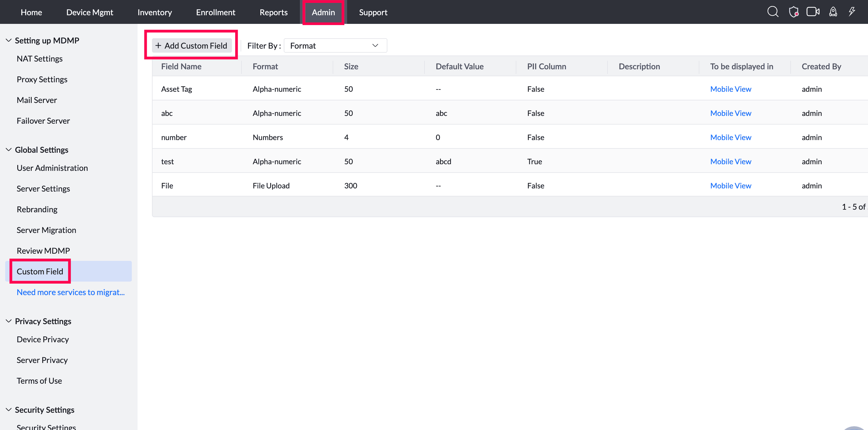Open Mobile View link for test row
This screenshot has height=430, width=868.
coord(730,161)
